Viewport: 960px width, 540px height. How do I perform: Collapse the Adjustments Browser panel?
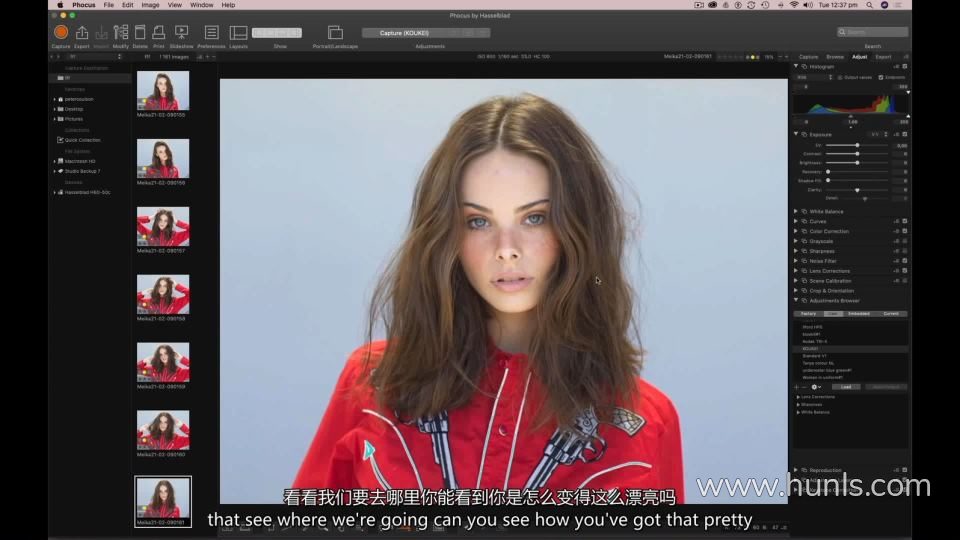[x=797, y=301]
